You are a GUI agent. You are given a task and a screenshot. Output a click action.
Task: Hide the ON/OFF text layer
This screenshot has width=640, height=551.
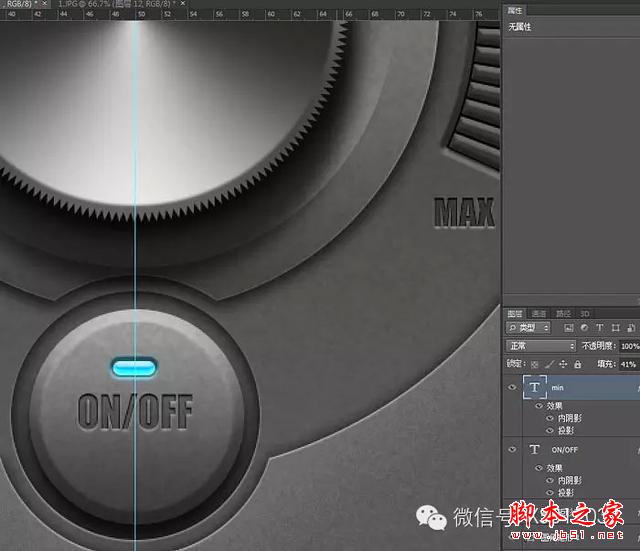click(x=512, y=449)
